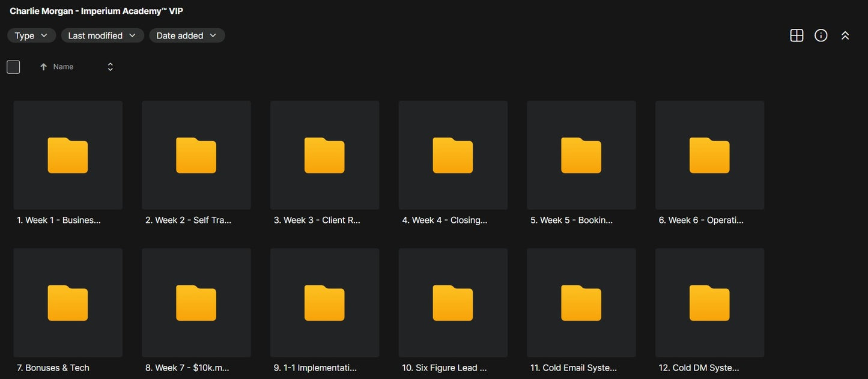The height and width of the screenshot is (379, 868).
Task: Open the Week 6 - Operations folder icon
Action: (x=709, y=155)
